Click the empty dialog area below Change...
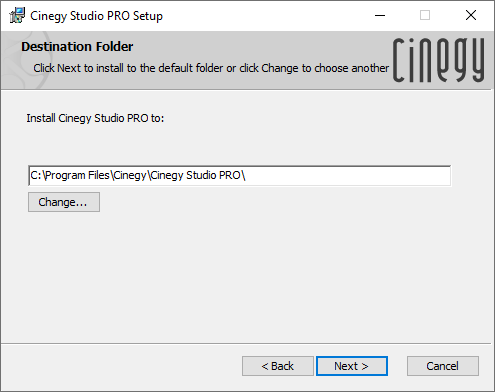This screenshot has width=495, height=392. pyautogui.click(x=246, y=277)
